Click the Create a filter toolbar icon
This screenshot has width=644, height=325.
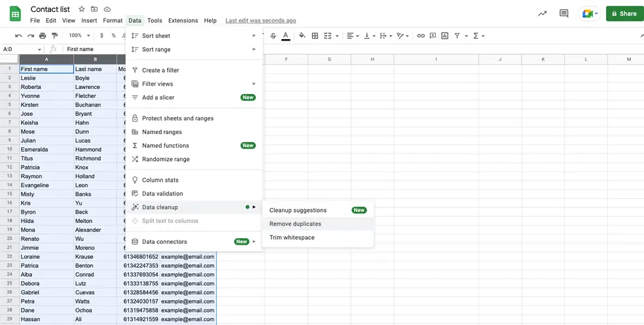[x=457, y=36]
